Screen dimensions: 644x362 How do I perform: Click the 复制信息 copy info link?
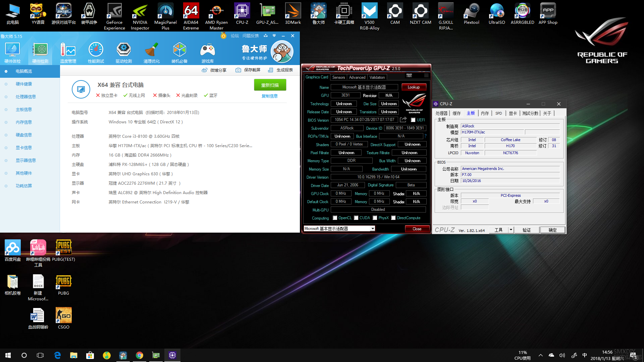270,96
